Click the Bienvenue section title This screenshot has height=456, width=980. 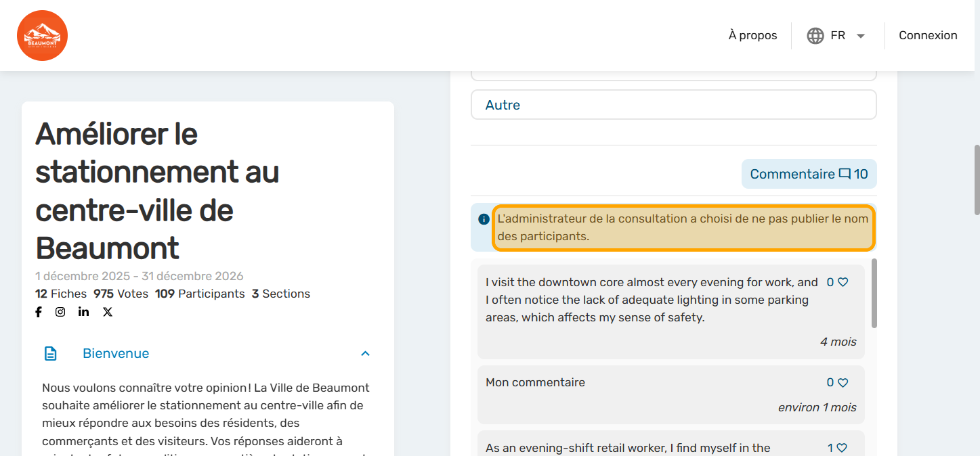(116, 354)
